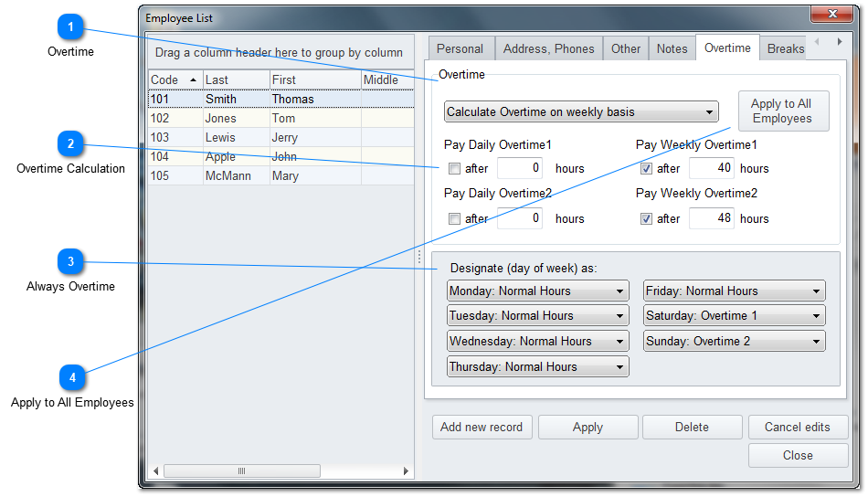Click the numbered callout badge 4

pos(72,378)
